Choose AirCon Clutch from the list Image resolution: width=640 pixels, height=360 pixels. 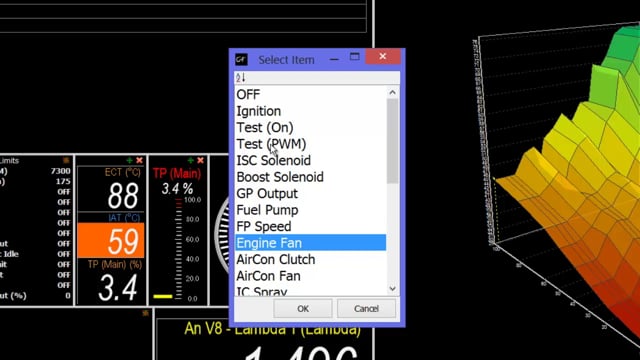pyautogui.click(x=311, y=259)
